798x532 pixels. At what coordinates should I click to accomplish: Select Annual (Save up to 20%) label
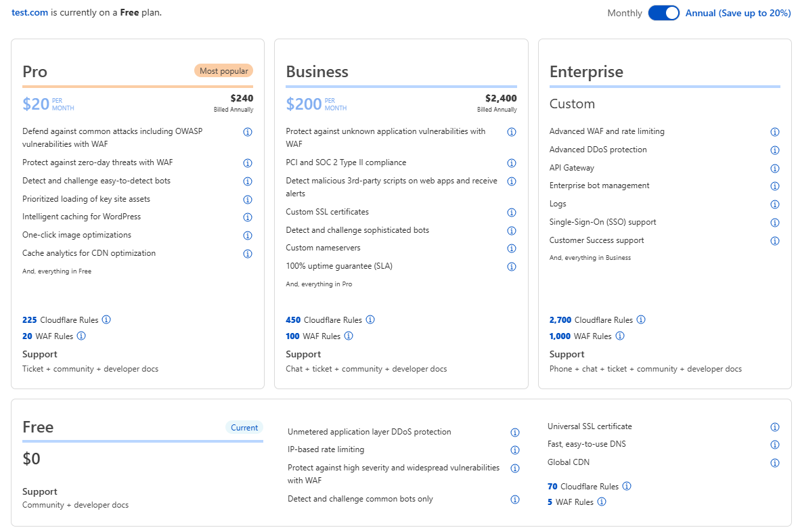tap(738, 13)
